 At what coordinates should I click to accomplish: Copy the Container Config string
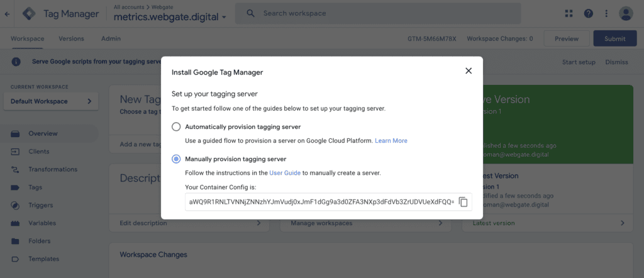464,202
